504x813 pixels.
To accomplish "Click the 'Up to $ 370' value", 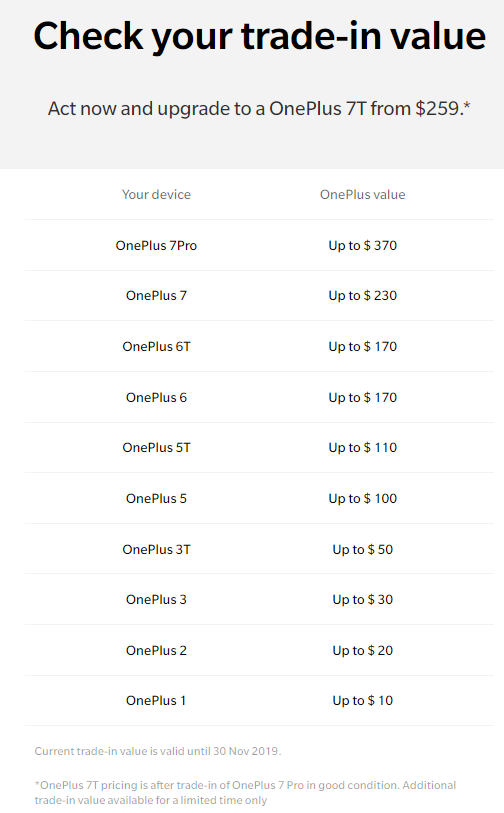I will point(362,245).
